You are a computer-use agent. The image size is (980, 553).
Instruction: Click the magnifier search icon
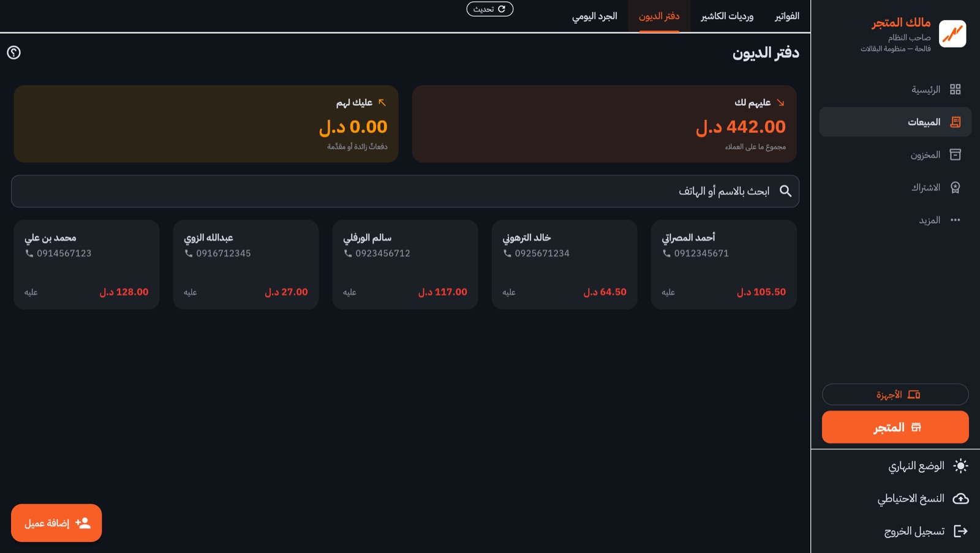click(786, 191)
